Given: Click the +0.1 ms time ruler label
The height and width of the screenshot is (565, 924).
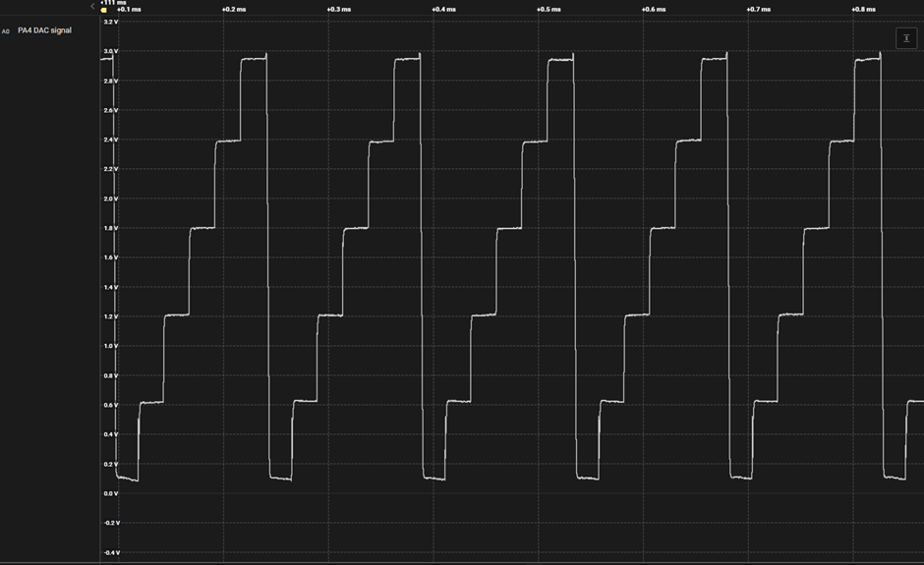Looking at the screenshot, I should tap(129, 10).
